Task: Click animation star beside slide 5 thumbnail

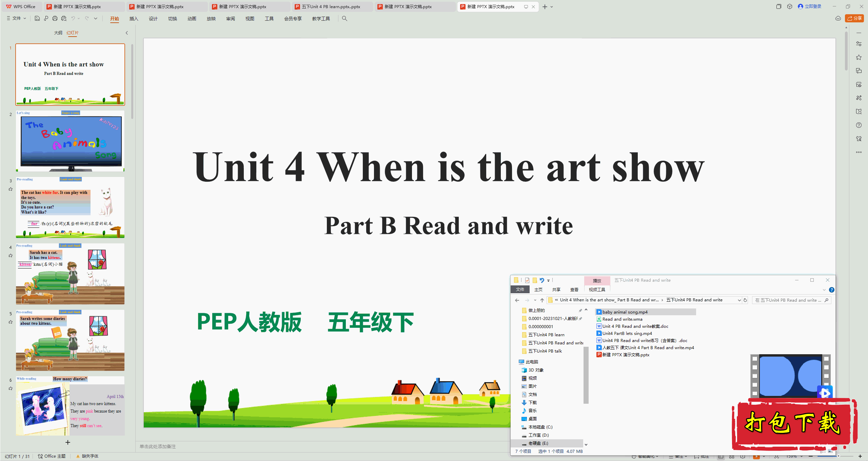Action: pyautogui.click(x=11, y=322)
